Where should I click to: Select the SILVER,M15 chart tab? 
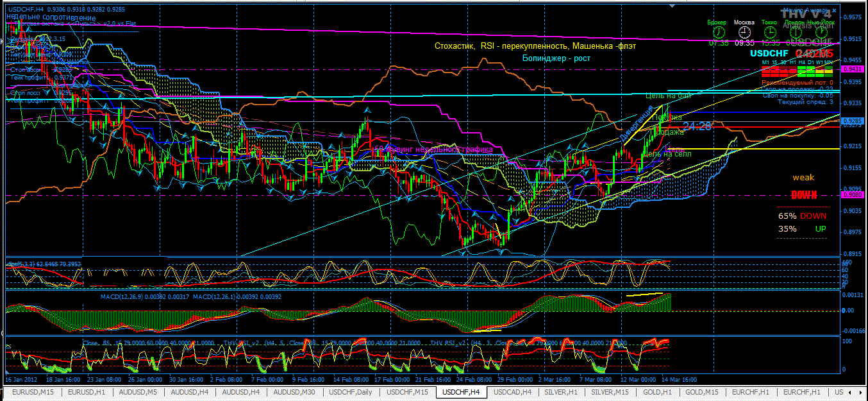pos(610,391)
